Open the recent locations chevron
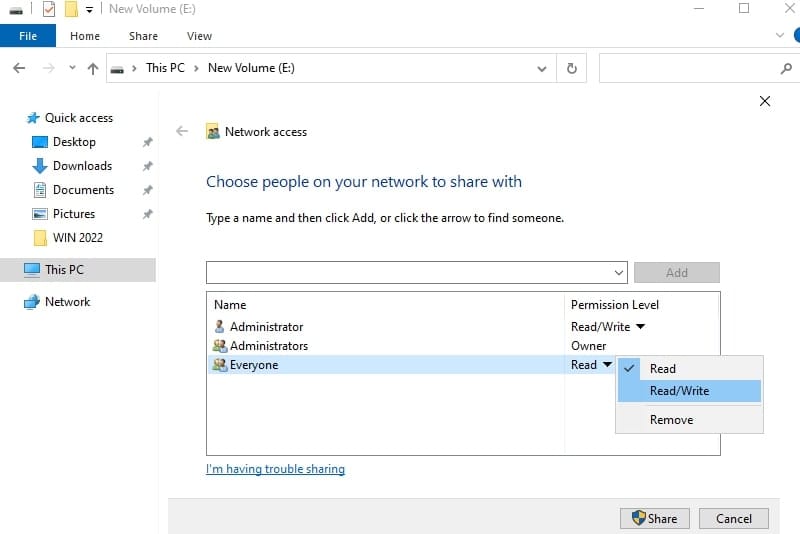Viewport: 800px width, 534px height. 72,67
